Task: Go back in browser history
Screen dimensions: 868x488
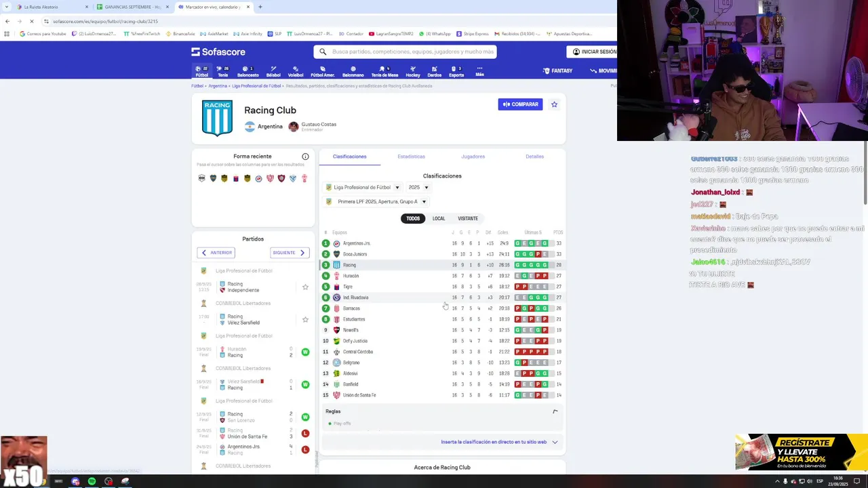Action: click(7, 21)
